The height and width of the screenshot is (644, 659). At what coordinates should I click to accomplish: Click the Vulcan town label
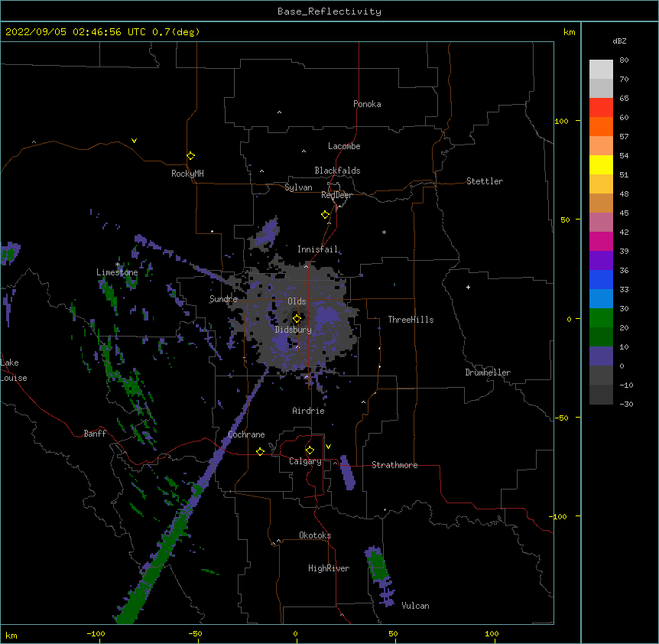(415, 606)
